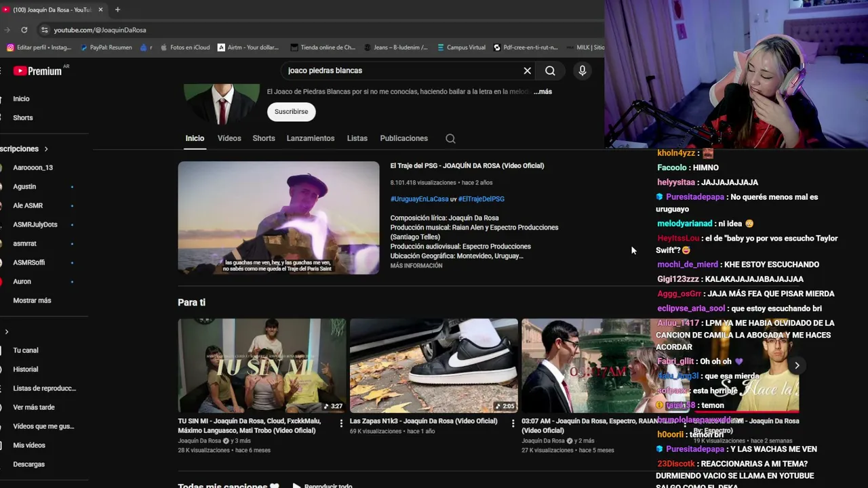Open Videos que me gustan in sidebar

coord(43,426)
